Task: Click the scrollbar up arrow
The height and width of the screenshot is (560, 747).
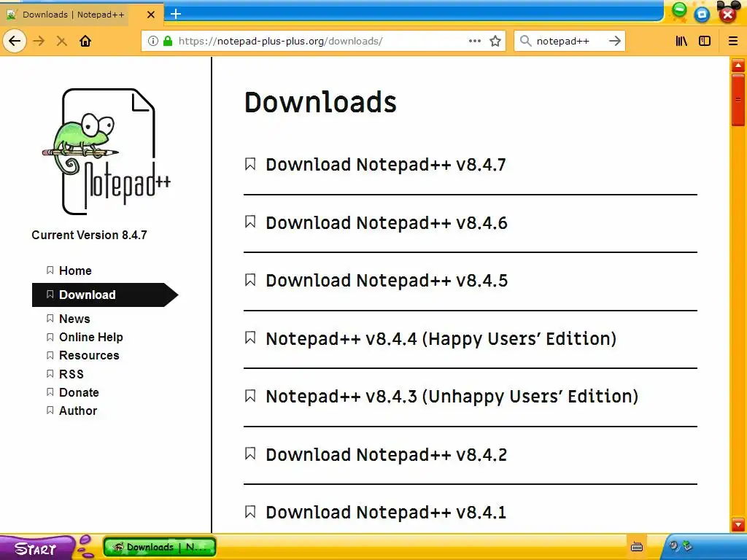Action: (738, 65)
